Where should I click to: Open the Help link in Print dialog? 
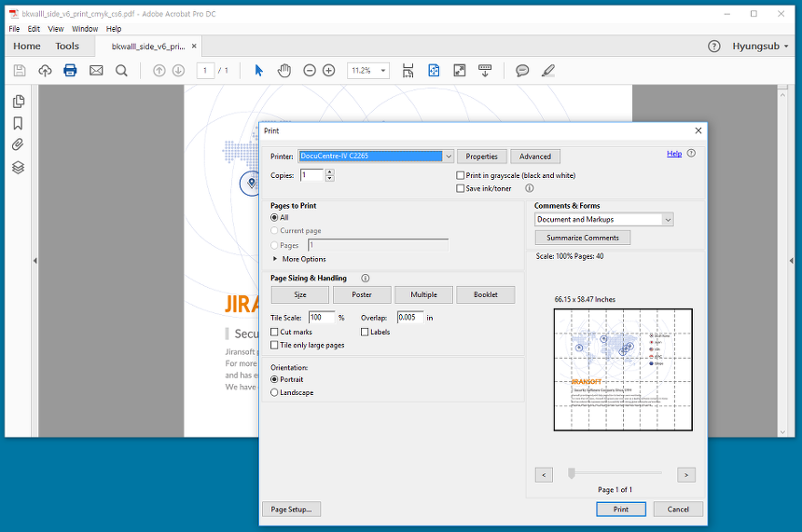pos(674,154)
